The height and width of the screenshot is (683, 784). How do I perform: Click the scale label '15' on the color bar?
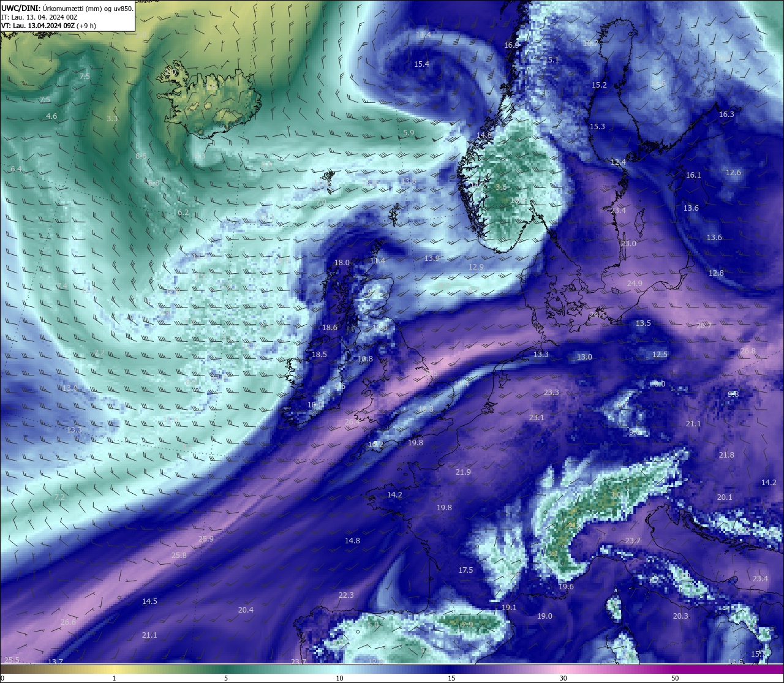point(451,678)
